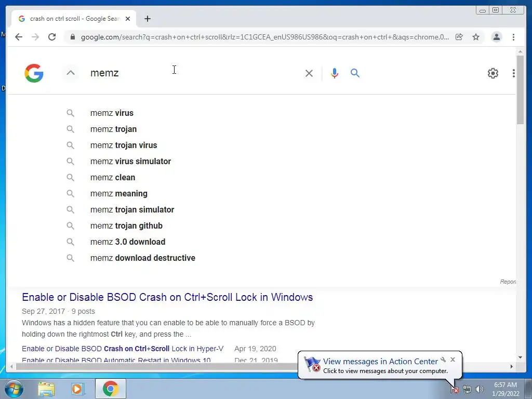Click the vertical scrollbar thumb
This screenshot has height=399, width=532.
pyautogui.click(x=520, y=90)
